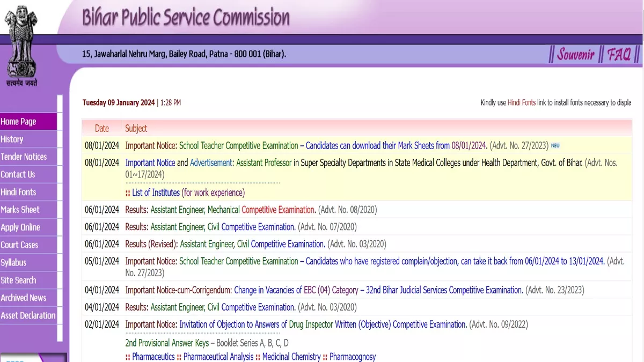Open Pharmaceutical Analysis answer key

(218, 357)
